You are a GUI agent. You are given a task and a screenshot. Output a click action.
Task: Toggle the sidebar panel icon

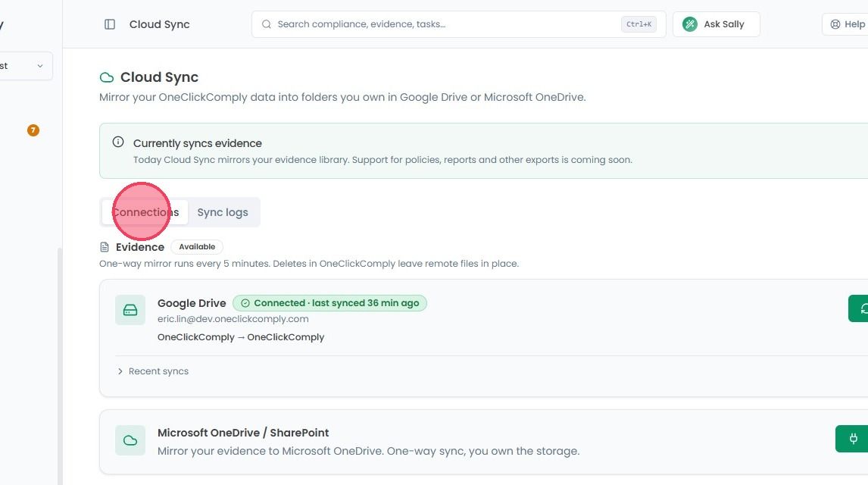coord(110,24)
